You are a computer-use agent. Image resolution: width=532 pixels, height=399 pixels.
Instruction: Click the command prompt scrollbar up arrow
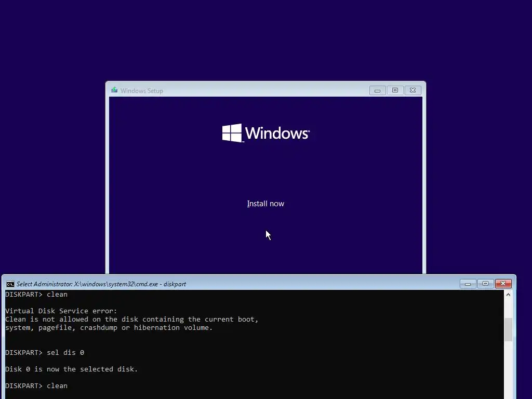coord(508,295)
